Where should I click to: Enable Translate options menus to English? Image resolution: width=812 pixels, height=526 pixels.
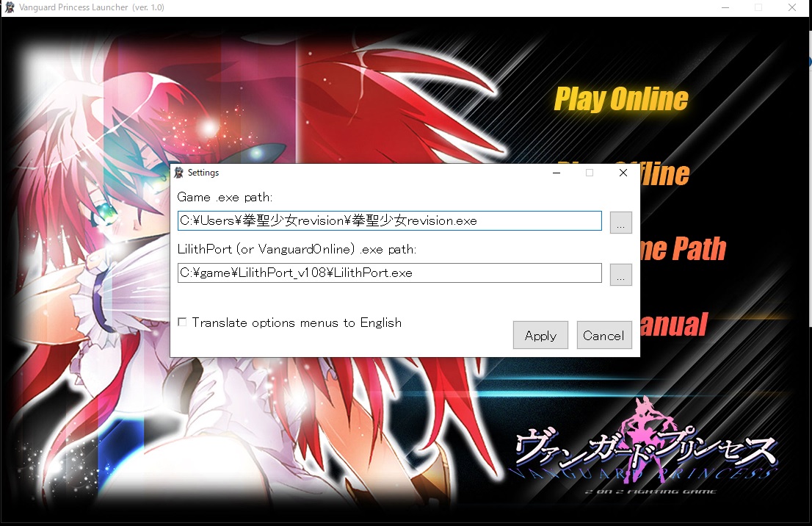point(182,323)
